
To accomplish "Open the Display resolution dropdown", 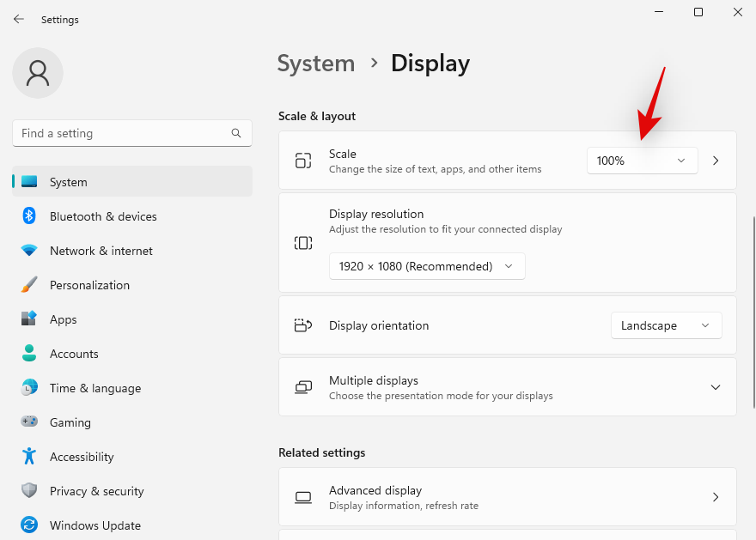I will pyautogui.click(x=427, y=266).
